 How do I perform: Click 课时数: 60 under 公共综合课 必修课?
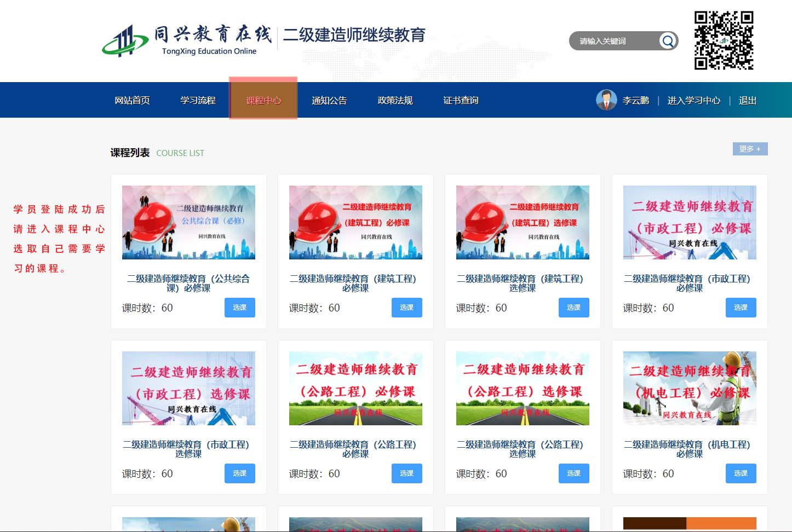click(x=147, y=308)
